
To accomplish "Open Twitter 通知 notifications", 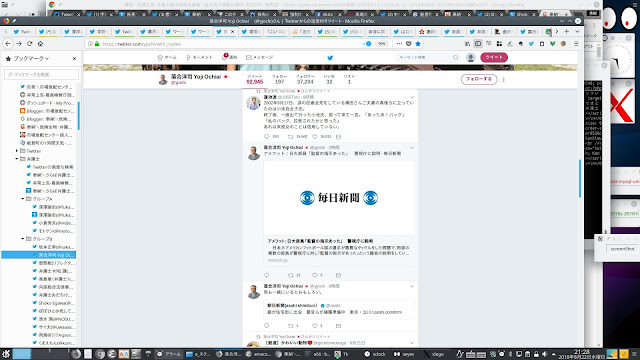I will click(229, 58).
